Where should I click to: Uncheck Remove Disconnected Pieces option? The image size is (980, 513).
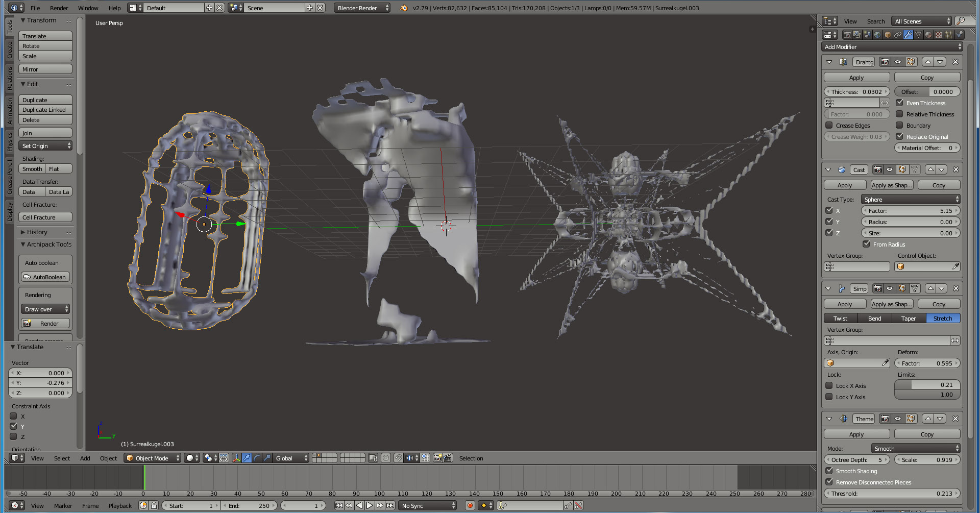coord(829,482)
